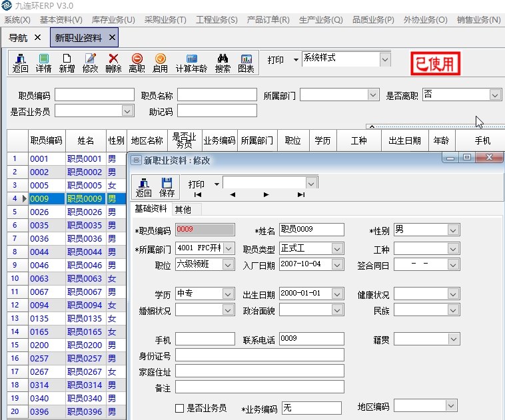
Task: Click the 计算年龄 calculate age icon
Action: (x=191, y=63)
